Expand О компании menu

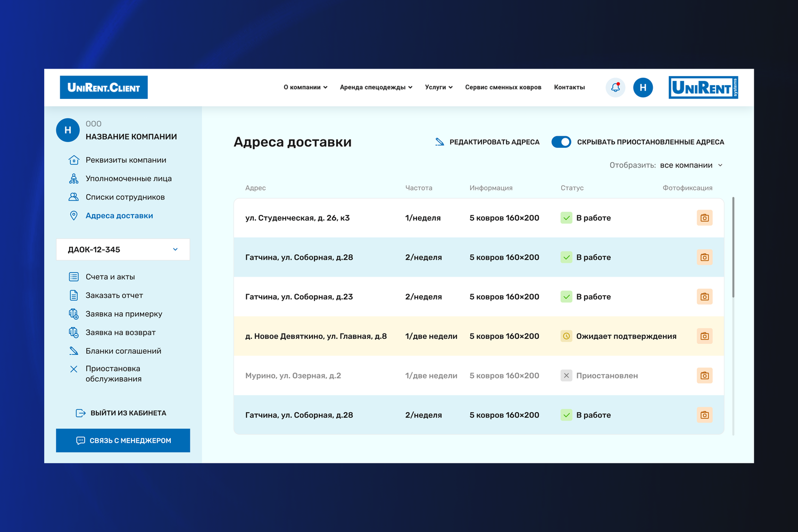[305, 87]
